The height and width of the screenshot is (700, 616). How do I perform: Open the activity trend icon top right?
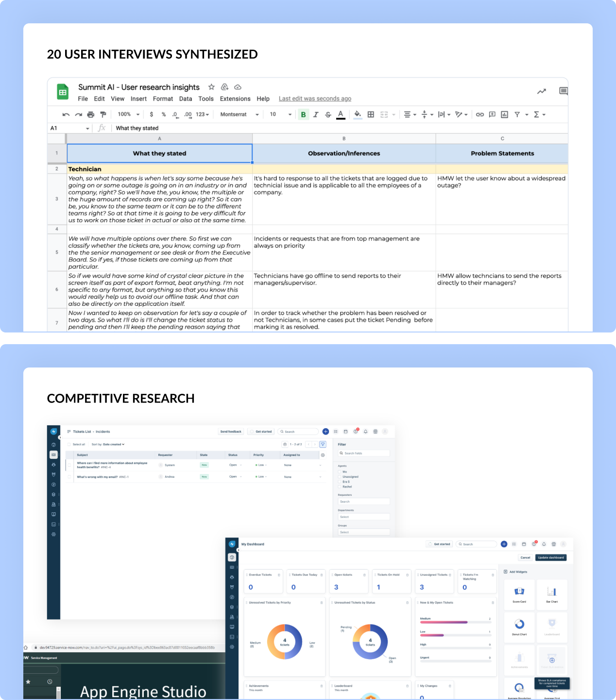(x=542, y=91)
